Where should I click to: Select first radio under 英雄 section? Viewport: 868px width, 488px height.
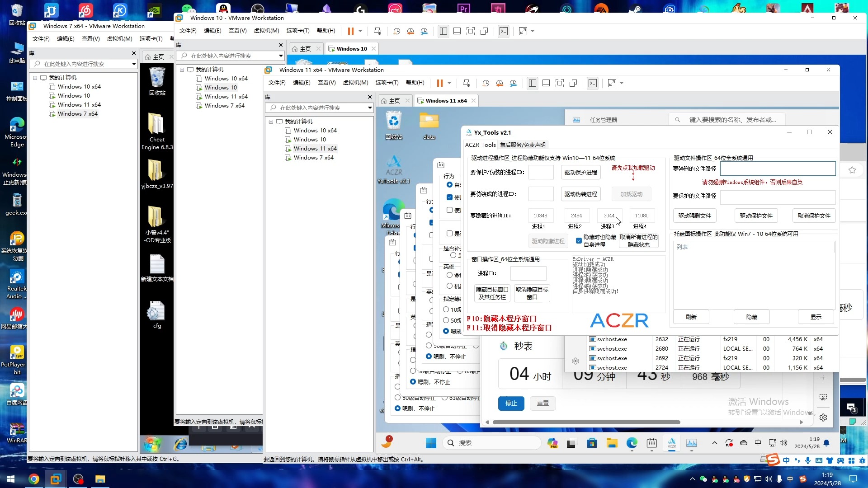click(x=449, y=275)
